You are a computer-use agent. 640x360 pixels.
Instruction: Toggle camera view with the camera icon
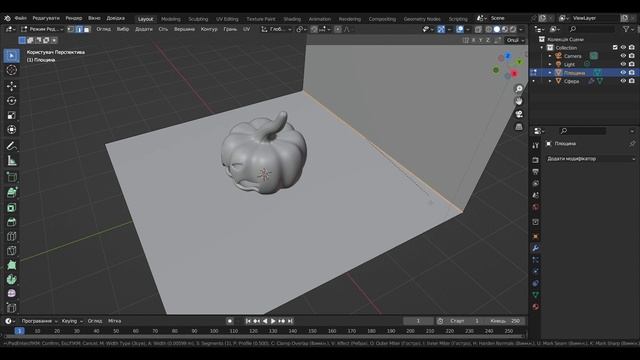click(x=519, y=114)
